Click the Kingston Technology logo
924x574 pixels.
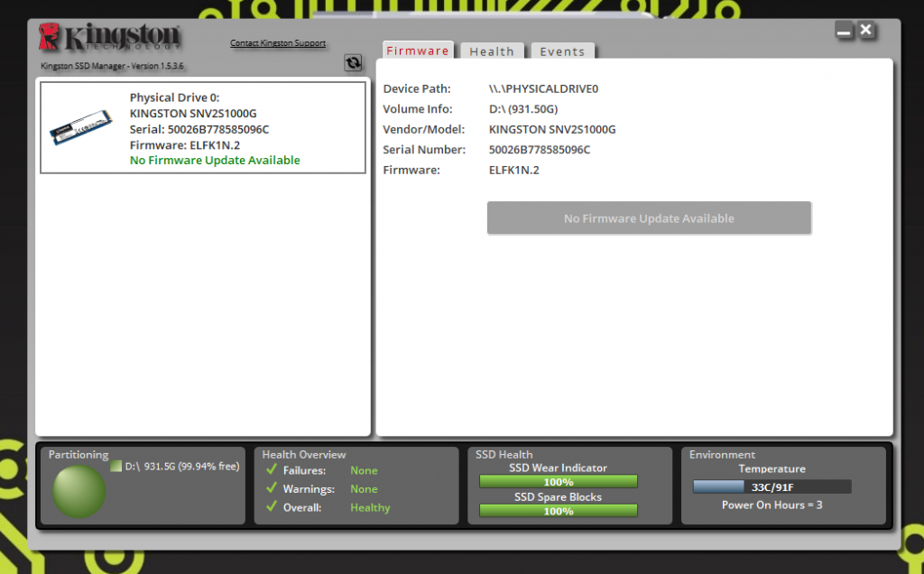[108, 36]
